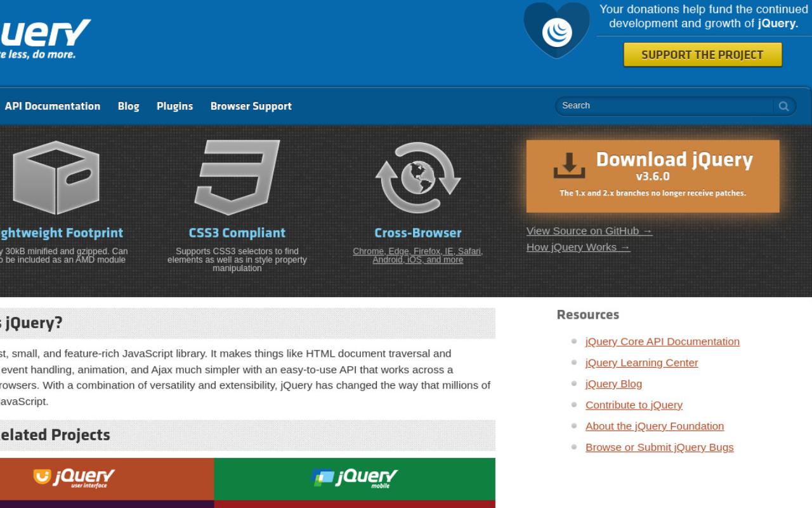Click the Lightweight Footprint box icon

pos(56,178)
